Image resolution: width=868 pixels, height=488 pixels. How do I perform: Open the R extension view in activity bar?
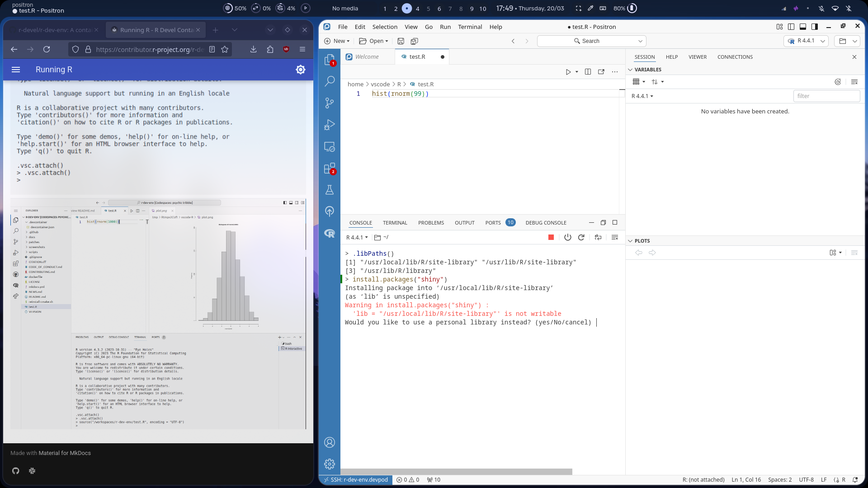[x=330, y=233]
